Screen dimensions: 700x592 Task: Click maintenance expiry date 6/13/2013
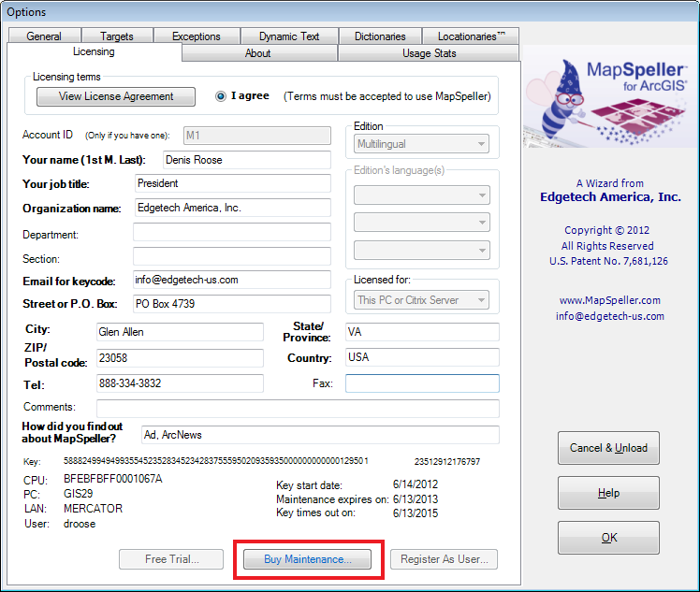click(416, 499)
